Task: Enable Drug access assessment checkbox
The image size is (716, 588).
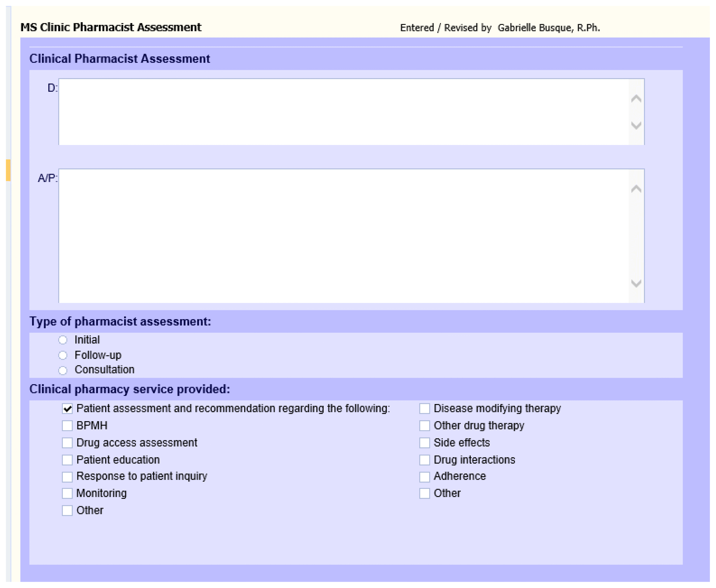Action: 67,443
